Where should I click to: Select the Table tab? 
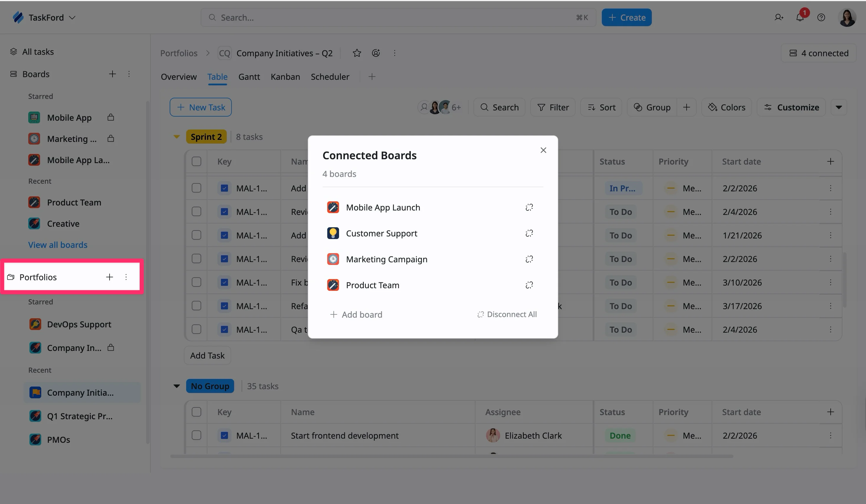[x=217, y=77]
